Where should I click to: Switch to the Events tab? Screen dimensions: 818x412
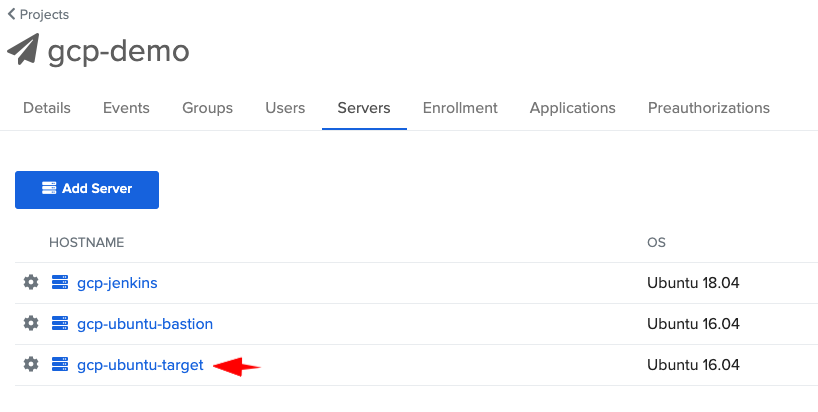[x=126, y=108]
